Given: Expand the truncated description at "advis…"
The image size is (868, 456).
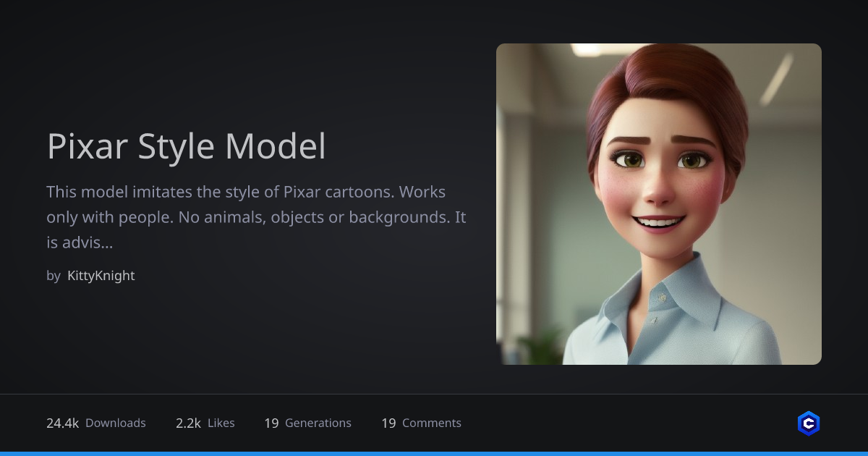Looking at the screenshot, I should point(90,243).
